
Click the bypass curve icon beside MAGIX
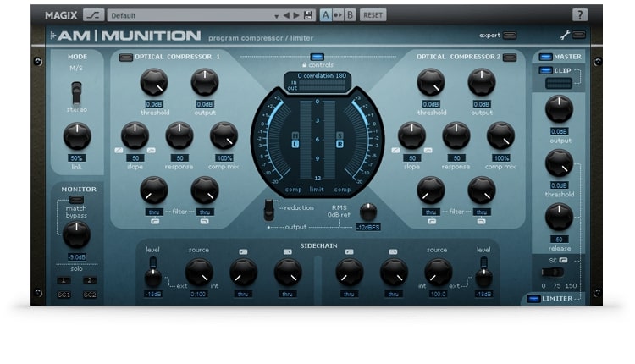93,15
